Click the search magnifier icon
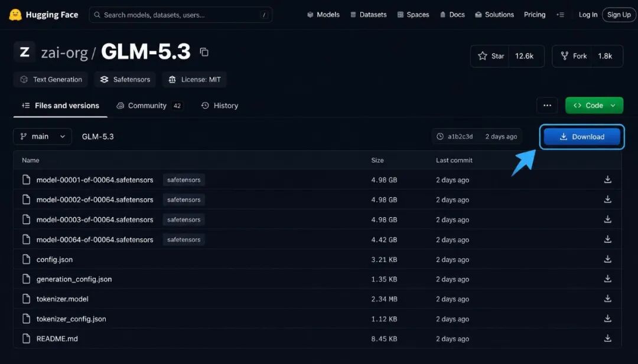Image resolution: width=638 pixels, height=364 pixels. coord(97,15)
